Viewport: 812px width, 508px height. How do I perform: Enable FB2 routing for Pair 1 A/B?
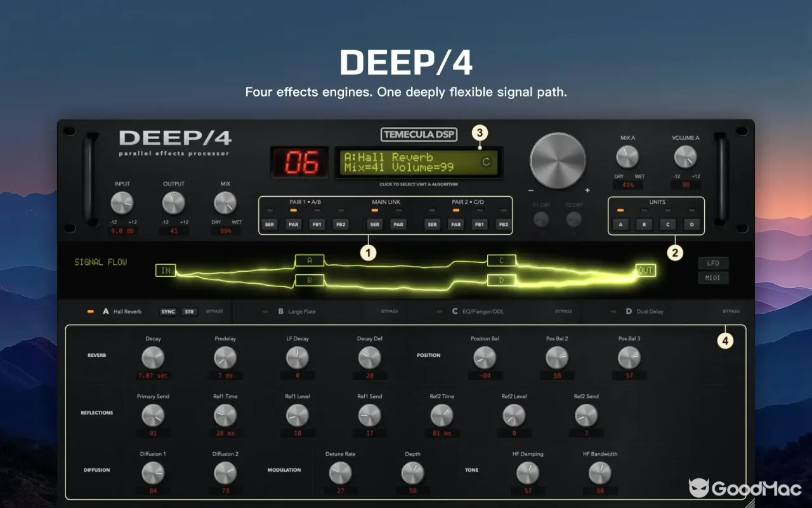(x=341, y=224)
